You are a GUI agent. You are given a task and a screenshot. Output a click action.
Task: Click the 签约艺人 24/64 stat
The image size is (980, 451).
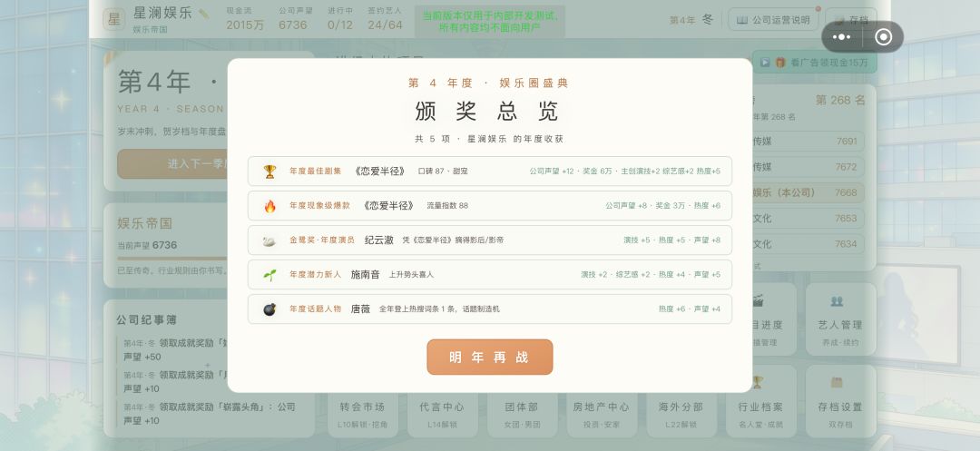click(x=385, y=19)
